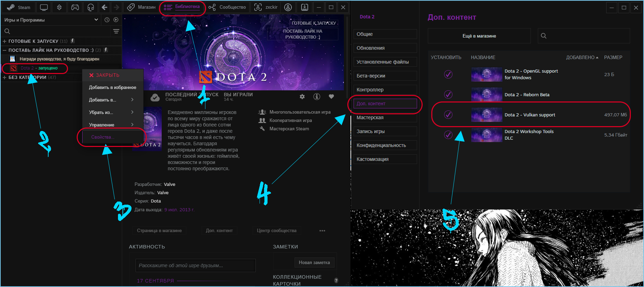Viewport: 644px width, 287px height.
Task: Click the recent activity clock icon
Action: [107, 20]
